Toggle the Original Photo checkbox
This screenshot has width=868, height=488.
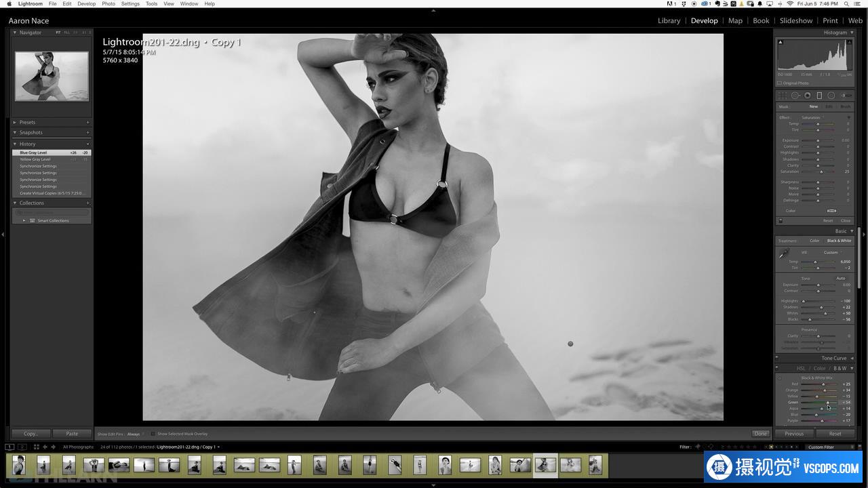coord(780,83)
